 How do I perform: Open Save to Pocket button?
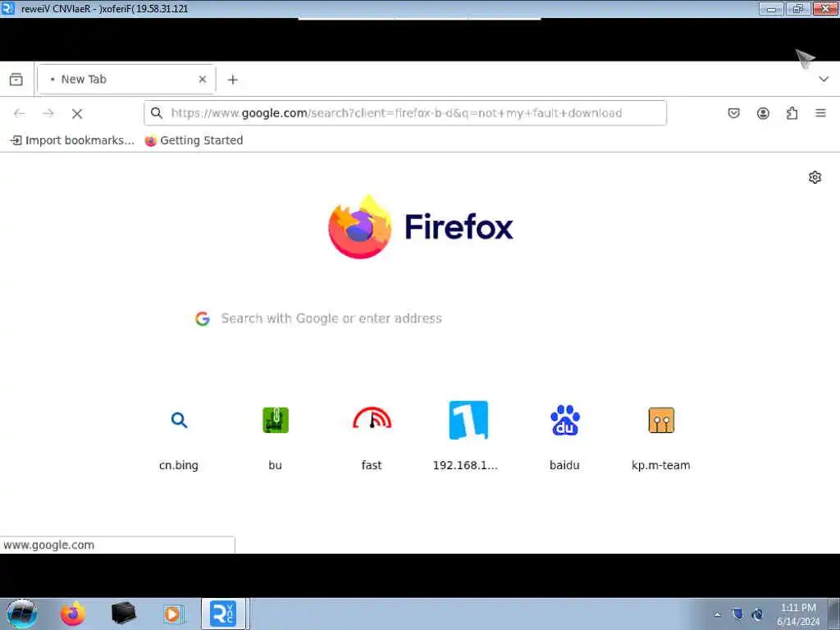point(734,113)
